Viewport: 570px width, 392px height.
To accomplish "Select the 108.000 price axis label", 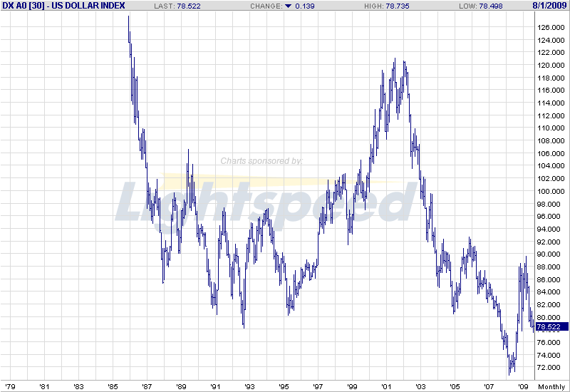I will (x=551, y=141).
